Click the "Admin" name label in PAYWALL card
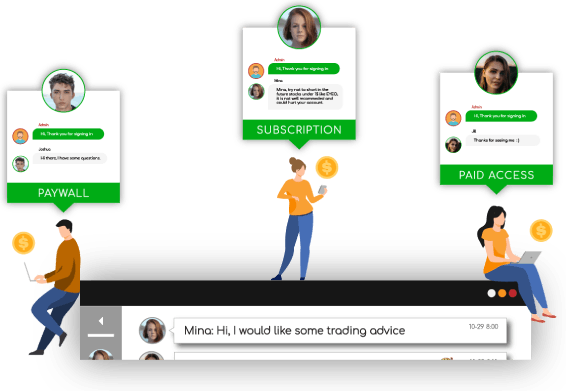This screenshot has height=391, width=566. click(x=43, y=125)
